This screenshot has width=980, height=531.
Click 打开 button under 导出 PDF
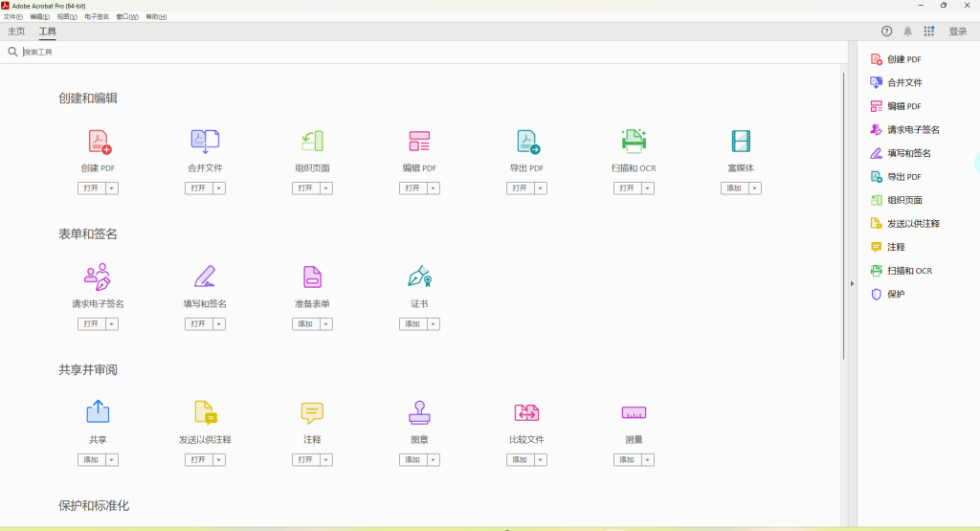(520, 188)
